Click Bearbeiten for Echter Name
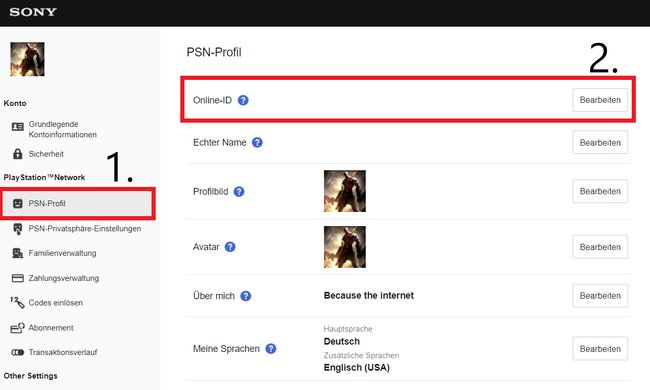 point(600,143)
